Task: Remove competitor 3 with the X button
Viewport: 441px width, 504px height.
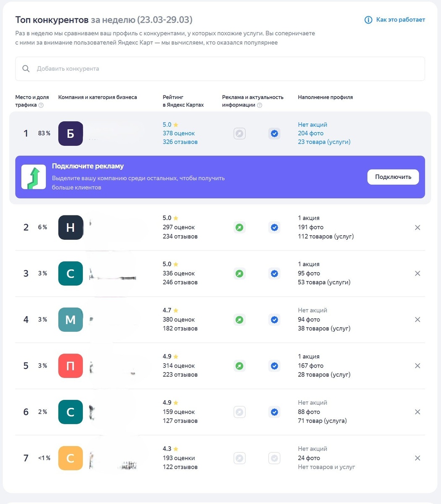Action: pos(417,273)
